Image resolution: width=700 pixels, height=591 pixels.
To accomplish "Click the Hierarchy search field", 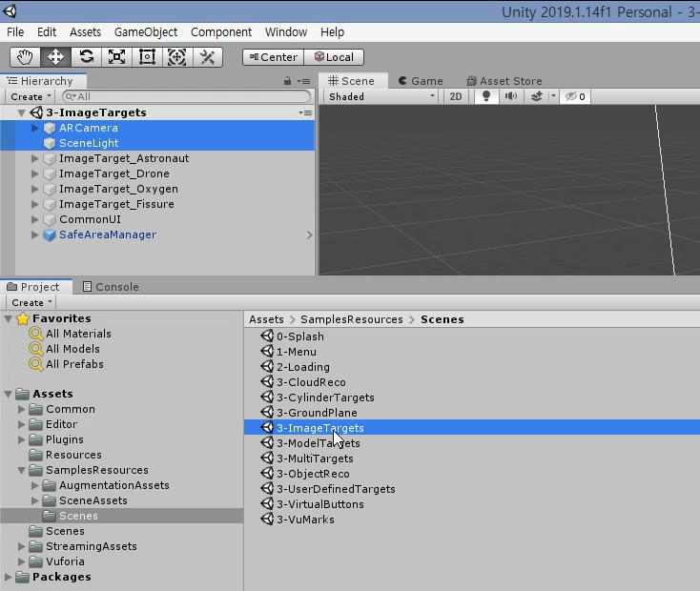I will pos(186,96).
